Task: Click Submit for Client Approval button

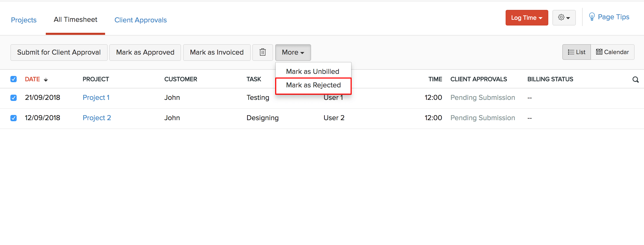Action: [x=59, y=52]
